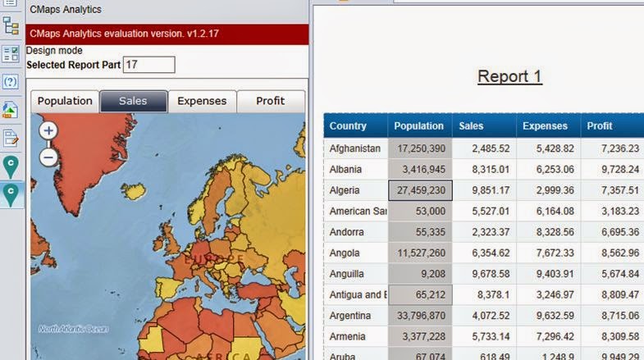Zoom out on the map

click(48, 157)
